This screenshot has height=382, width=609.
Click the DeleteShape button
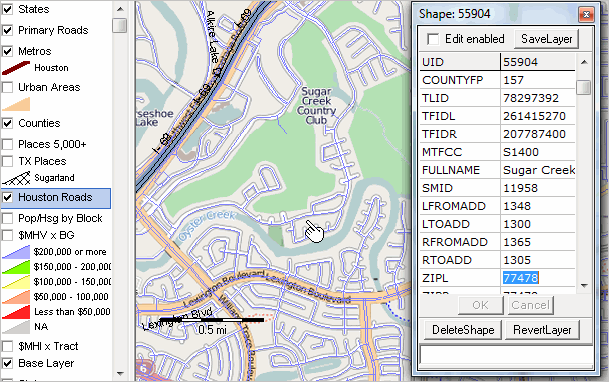(463, 330)
